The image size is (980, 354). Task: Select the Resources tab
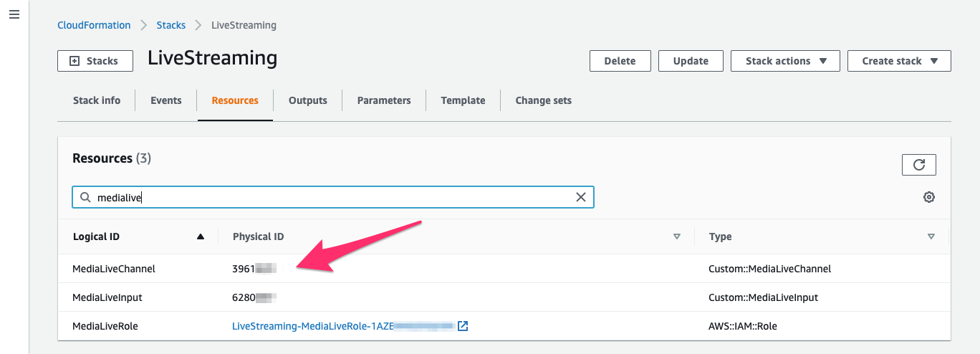click(x=235, y=100)
